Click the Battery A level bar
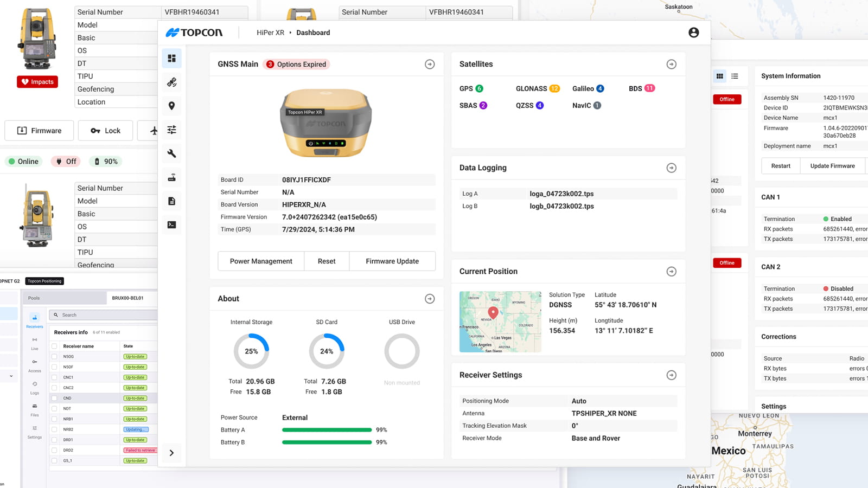The image size is (868, 488). tap(327, 430)
